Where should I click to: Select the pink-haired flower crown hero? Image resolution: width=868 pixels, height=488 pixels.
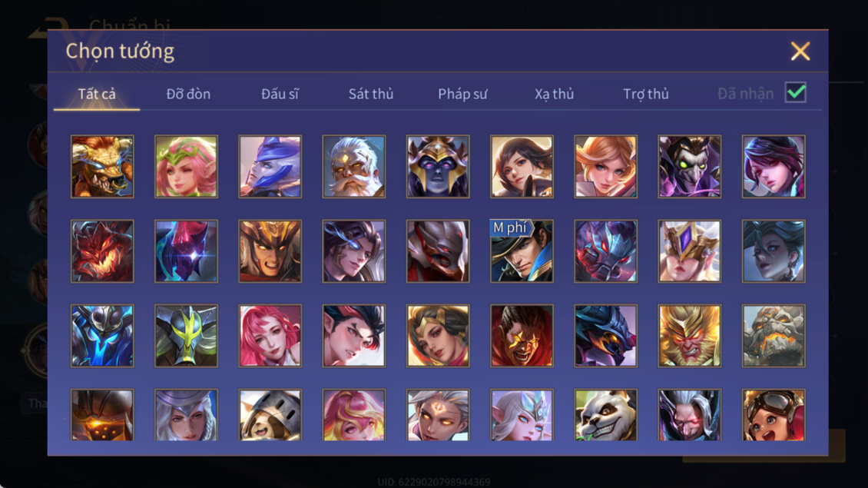[186, 167]
